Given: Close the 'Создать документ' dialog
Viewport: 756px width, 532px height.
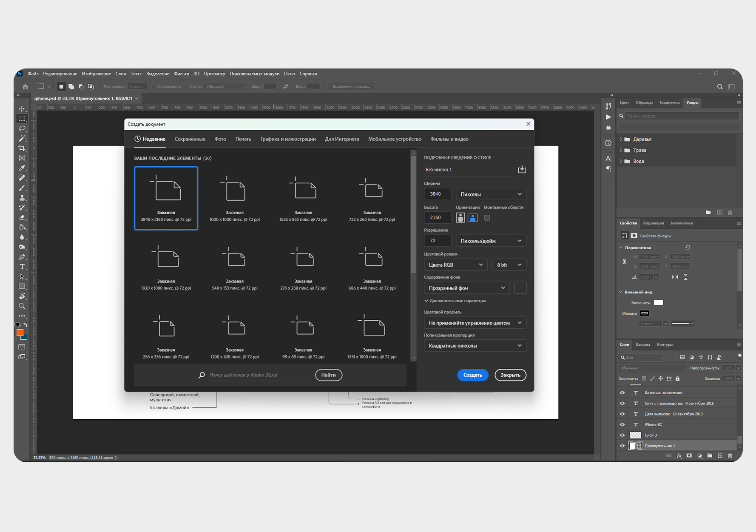Looking at the screenshot, I should [x=528, y=124].
